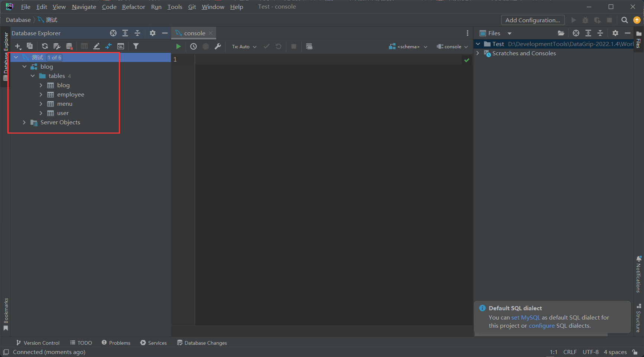The width and height of the screenshot is (644, 357).
Task: Open the Services tool window
Action: click(x=153, y=343)
